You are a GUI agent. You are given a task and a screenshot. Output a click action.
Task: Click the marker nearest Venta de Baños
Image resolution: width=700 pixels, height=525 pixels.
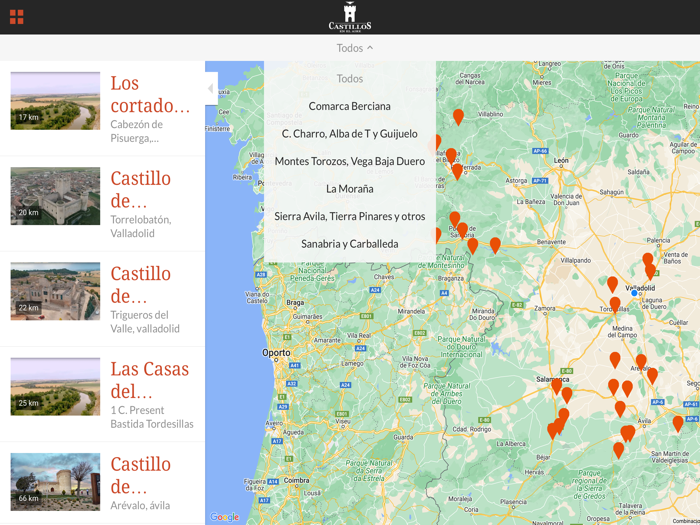coord(648,261)
